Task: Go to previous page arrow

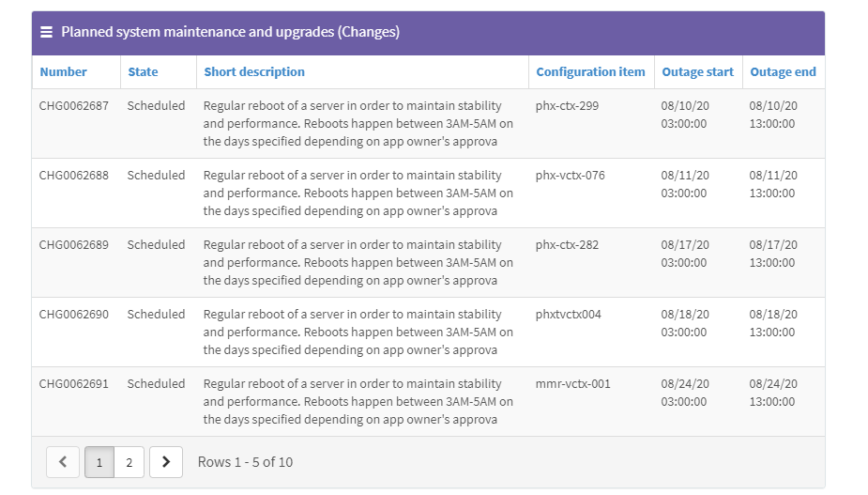Action: pyautogui.click(x=63, y=462)
